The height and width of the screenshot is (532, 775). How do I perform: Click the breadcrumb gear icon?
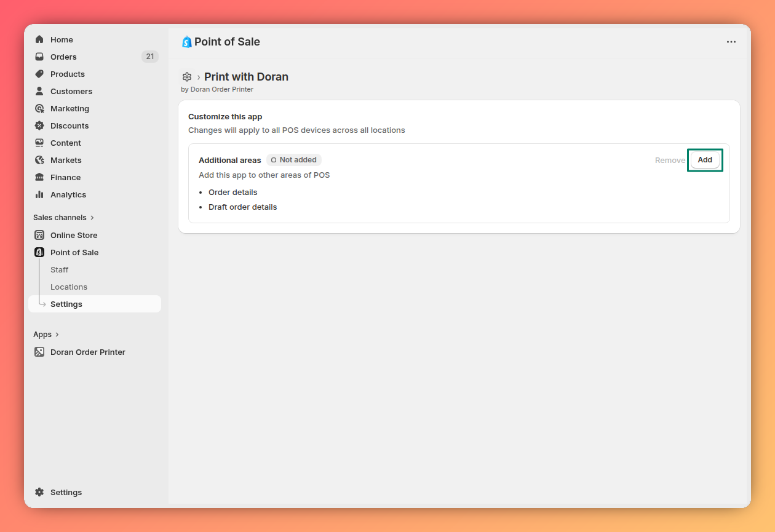point(187,77)
